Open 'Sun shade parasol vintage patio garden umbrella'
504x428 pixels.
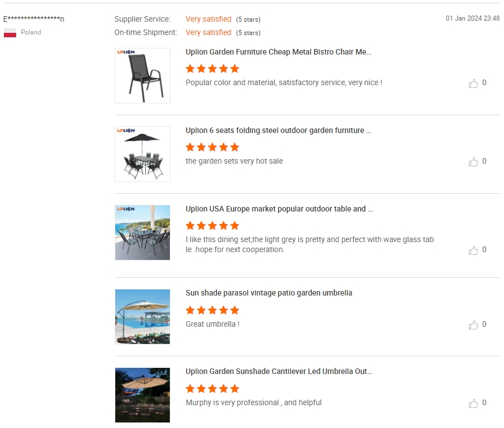coord(269,293)
